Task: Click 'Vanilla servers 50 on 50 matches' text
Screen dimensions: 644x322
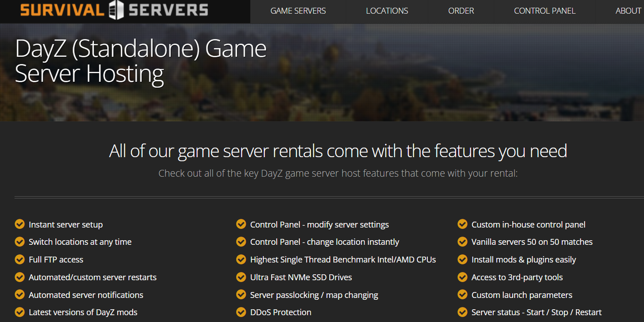Action: coord(532,242)
